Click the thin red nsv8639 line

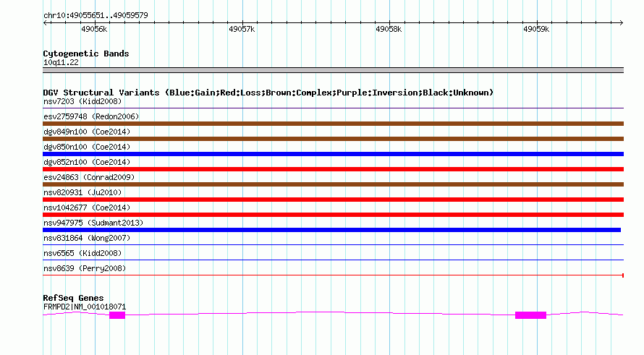[333, 275]
